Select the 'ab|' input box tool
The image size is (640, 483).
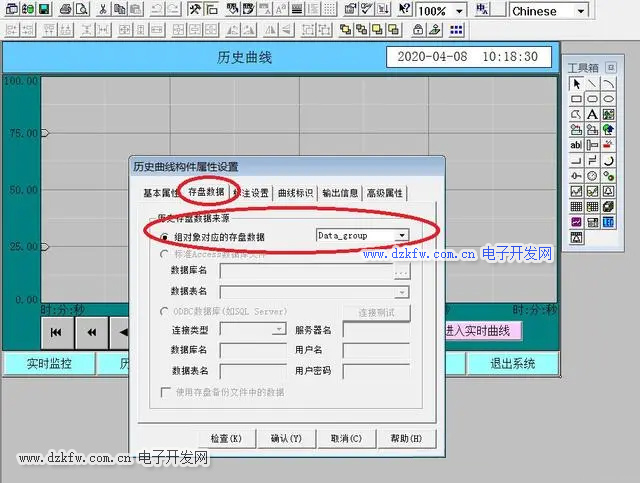coord(576,145)
